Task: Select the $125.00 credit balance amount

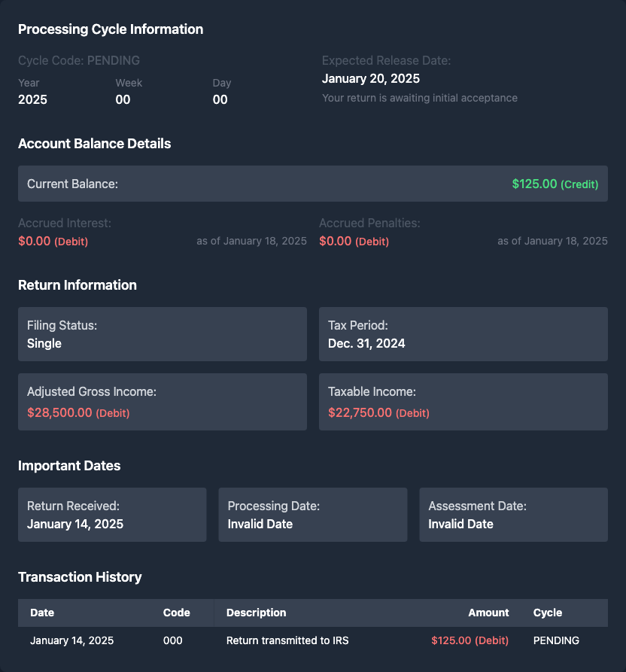Action: click(534, 184)
